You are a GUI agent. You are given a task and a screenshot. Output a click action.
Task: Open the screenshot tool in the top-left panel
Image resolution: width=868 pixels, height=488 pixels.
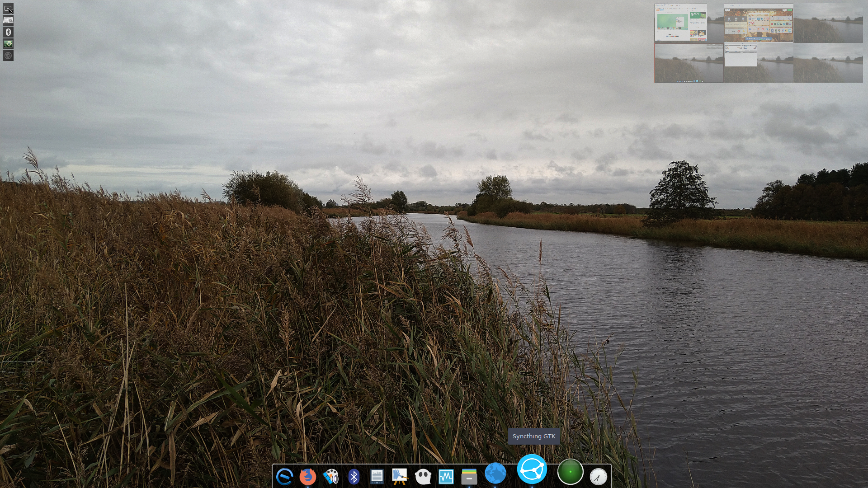pos(8,9)
